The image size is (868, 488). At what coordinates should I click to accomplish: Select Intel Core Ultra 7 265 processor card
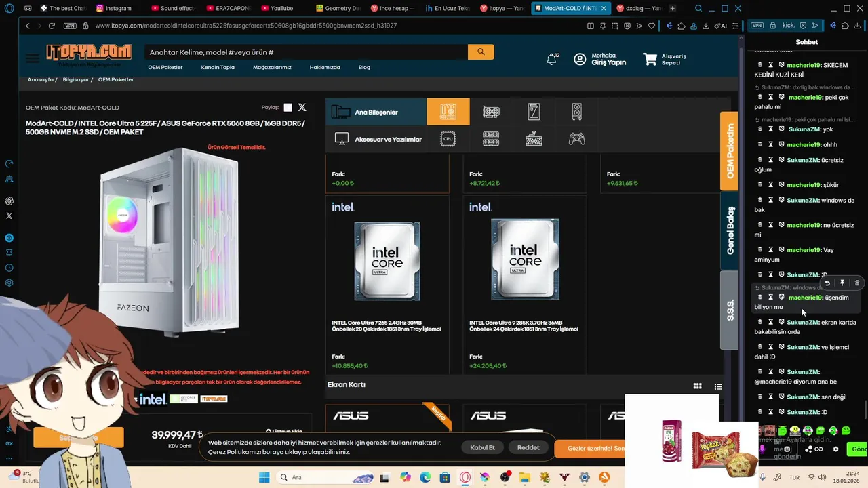(387, 285)
